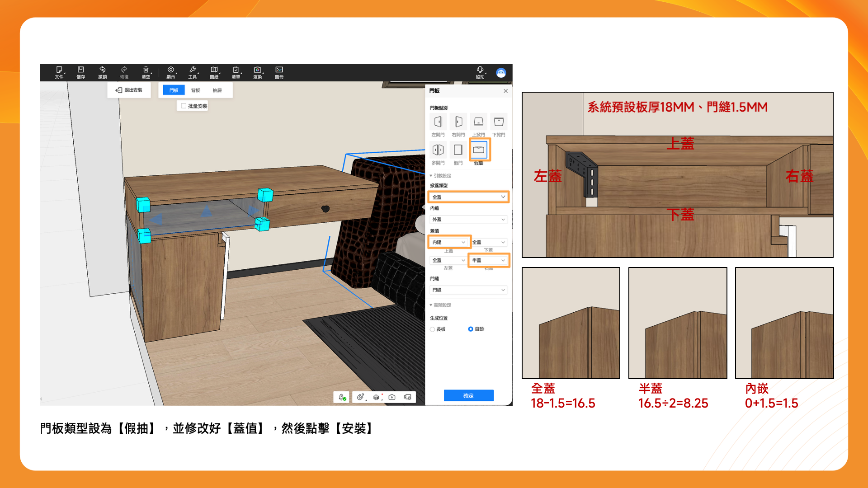This screenshot has width=868, height=488.
Task: Select the 上掀門 door type icon
Action: (478, 122)
